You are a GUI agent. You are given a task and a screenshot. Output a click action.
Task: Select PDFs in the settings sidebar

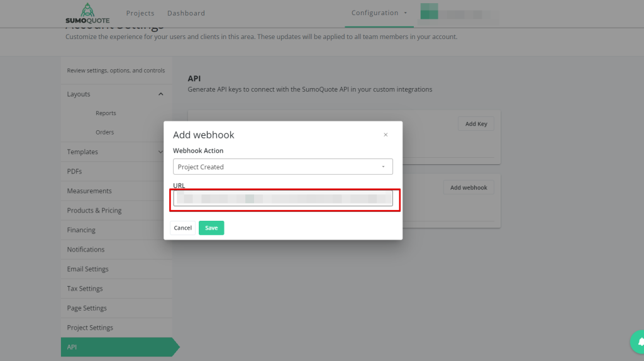(x=74, y=171)
